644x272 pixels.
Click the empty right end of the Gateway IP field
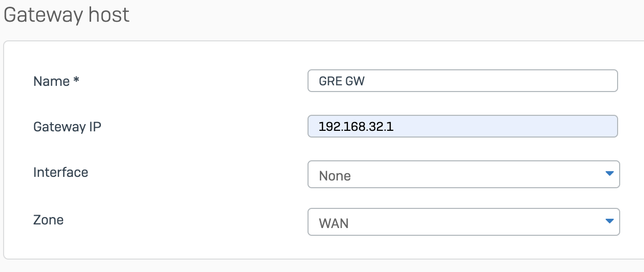(580, 126)
